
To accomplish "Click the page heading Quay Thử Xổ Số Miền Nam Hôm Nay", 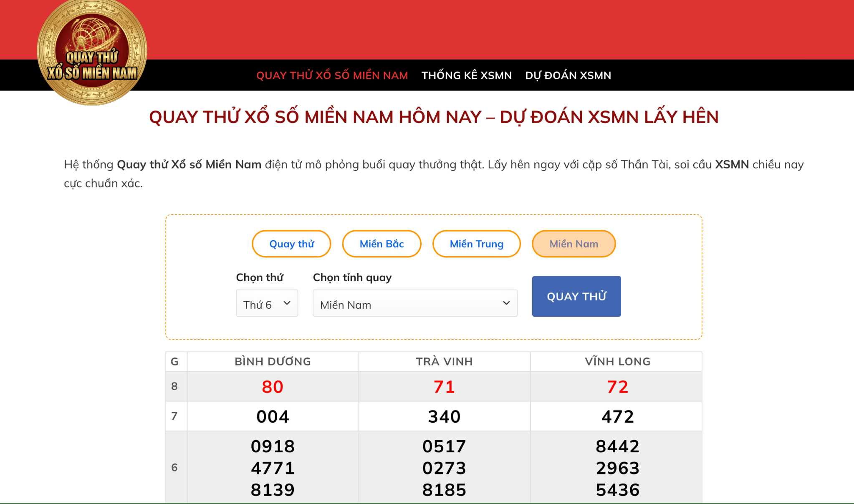I will 433,117.
